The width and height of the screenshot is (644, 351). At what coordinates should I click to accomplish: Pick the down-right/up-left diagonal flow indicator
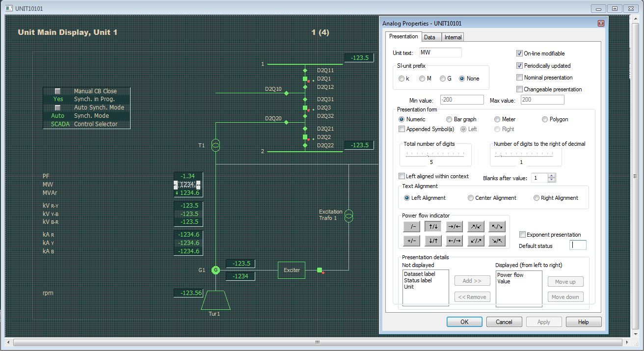(497, 241)
